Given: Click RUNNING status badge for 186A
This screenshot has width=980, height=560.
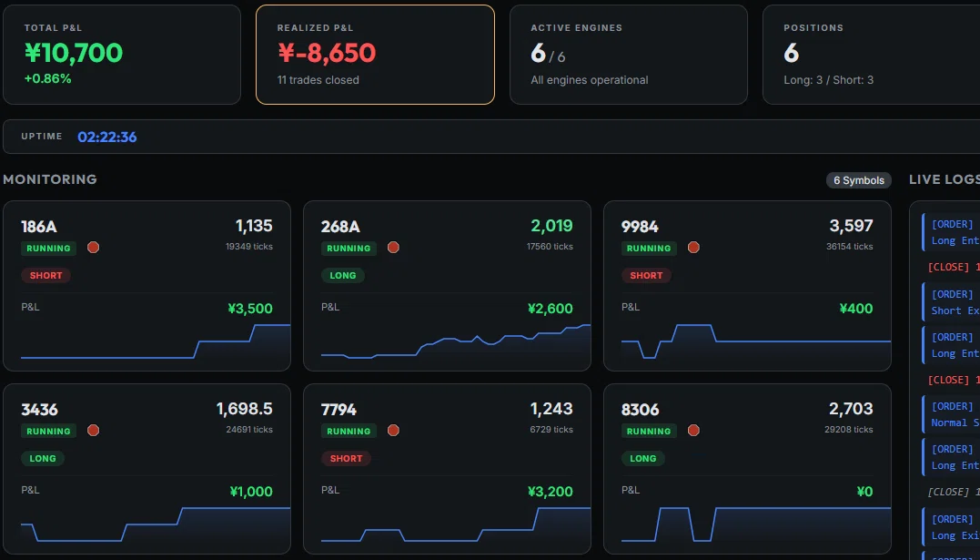Looking at the screenshot, I should click(49, 249).
